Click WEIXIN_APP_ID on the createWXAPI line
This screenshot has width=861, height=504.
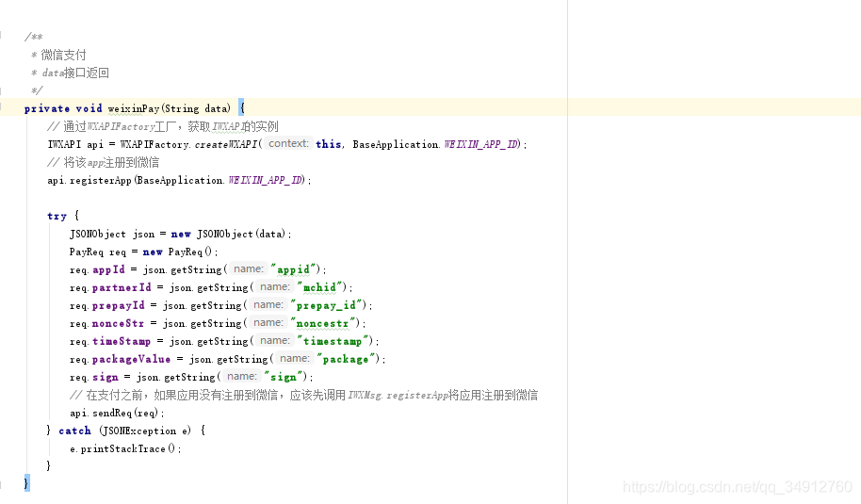point(480,144)
